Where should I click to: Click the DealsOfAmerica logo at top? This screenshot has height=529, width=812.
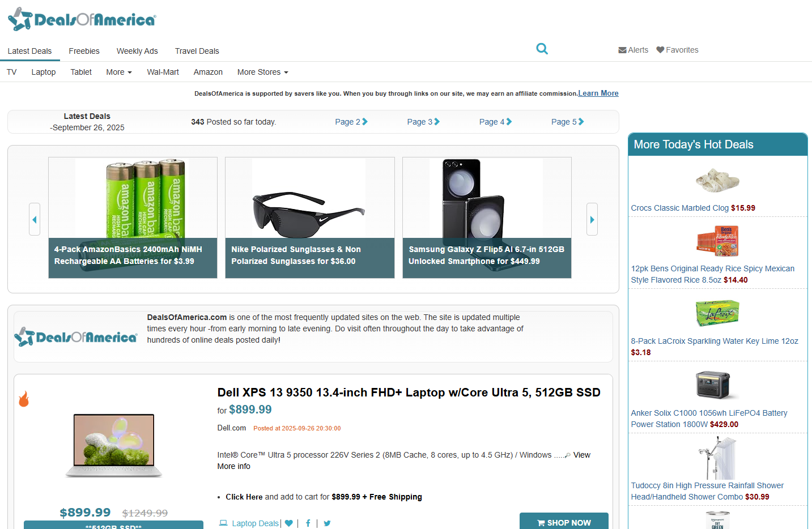pos(82,19)
